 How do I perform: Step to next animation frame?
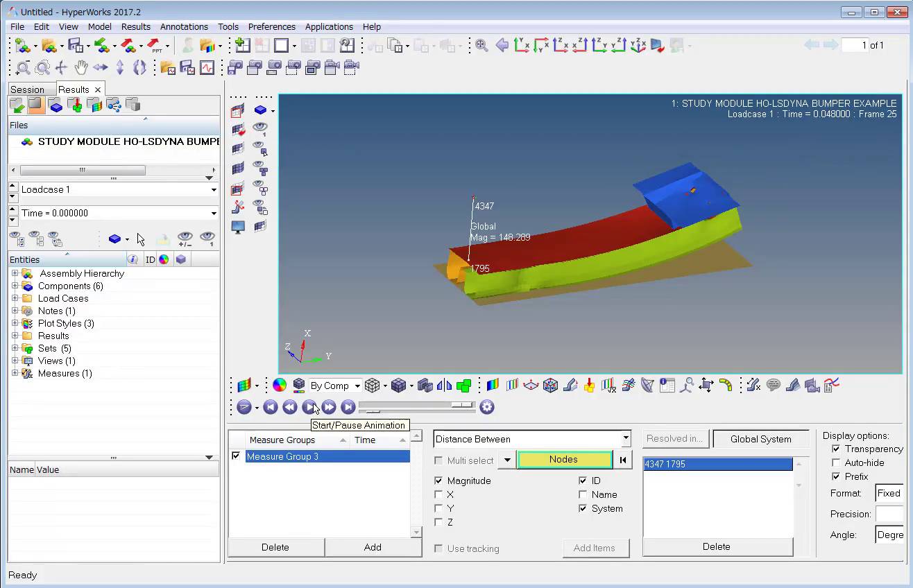(329, 407)
